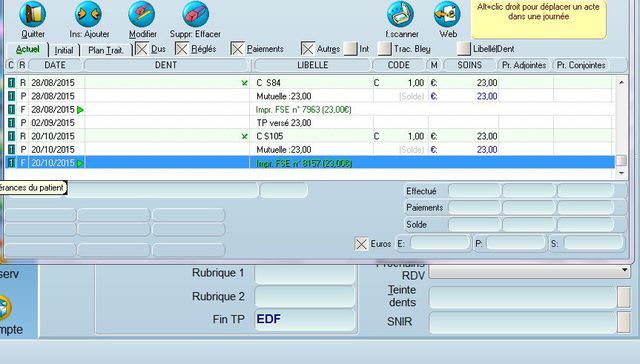640x364 pixels.
Task: Click the E: euros field
Action: [440, 244]
